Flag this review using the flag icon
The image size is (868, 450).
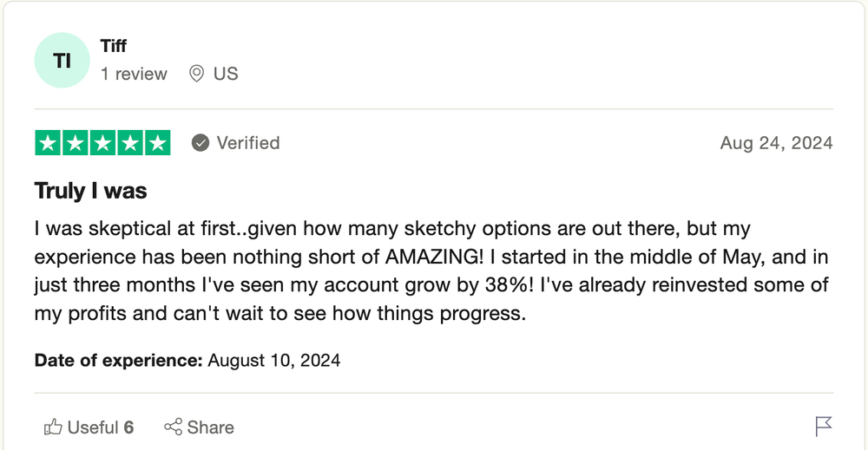click(x=823, y=427)
